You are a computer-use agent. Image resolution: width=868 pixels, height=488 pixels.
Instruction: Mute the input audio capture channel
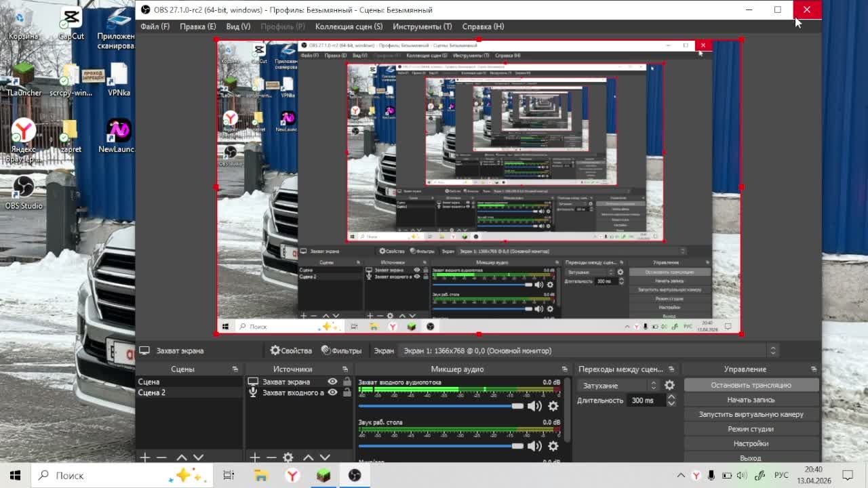534,406
